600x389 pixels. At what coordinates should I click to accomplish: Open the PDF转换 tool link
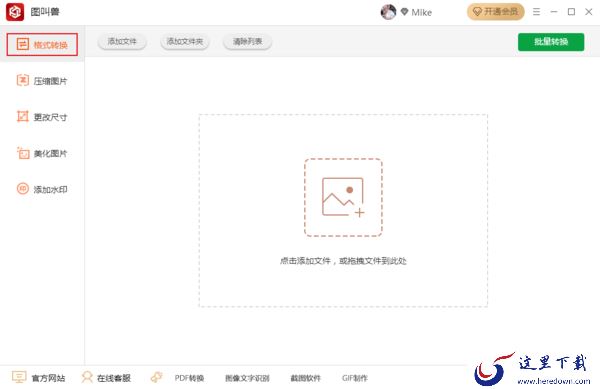point(189,378)
